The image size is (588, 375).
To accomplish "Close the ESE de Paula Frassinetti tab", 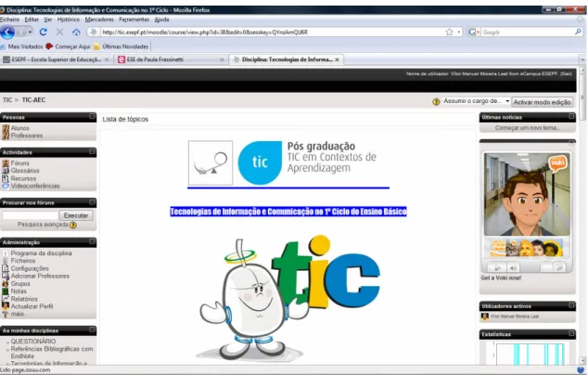I will click(x=222, y=59).
